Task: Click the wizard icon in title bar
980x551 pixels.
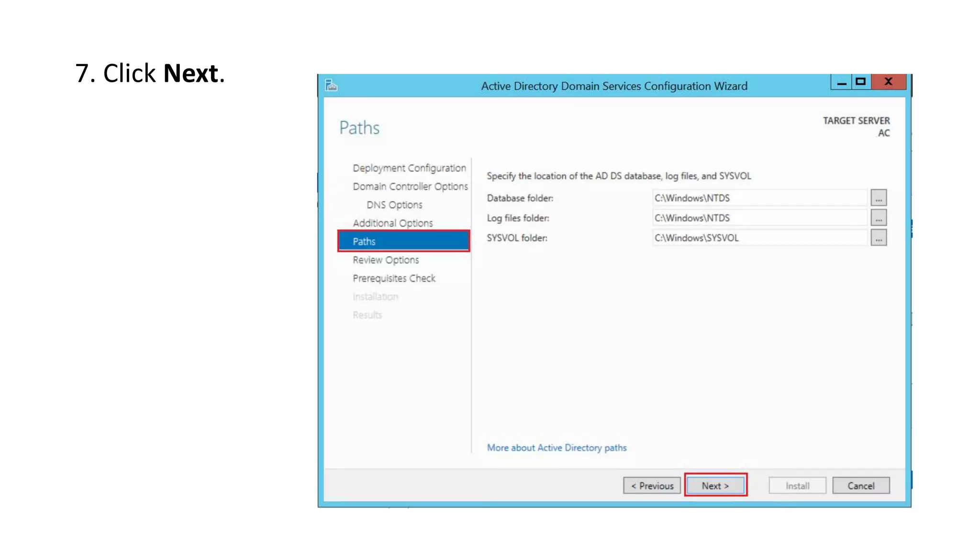Action: [x=331, y=86]
